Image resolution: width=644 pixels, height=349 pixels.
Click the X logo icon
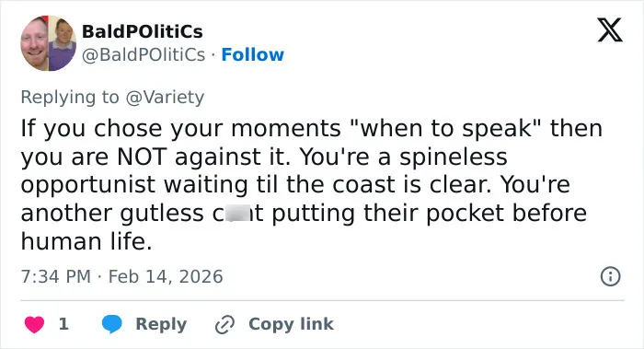(610, 29)
